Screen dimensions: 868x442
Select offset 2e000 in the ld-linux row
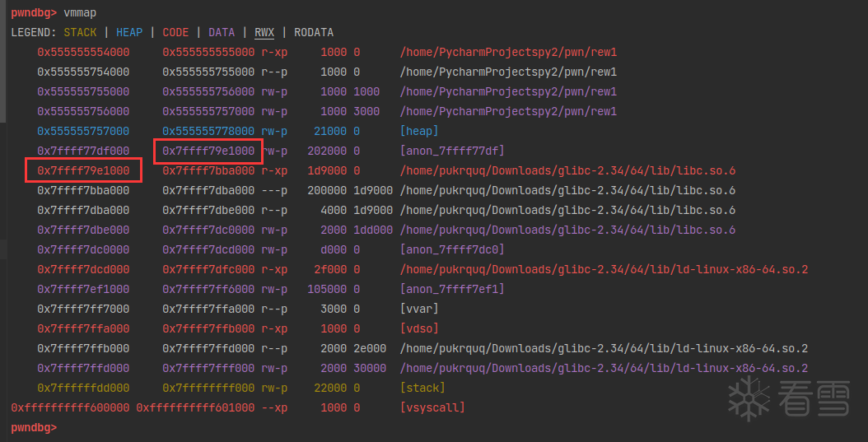click(x=370, y=348)
